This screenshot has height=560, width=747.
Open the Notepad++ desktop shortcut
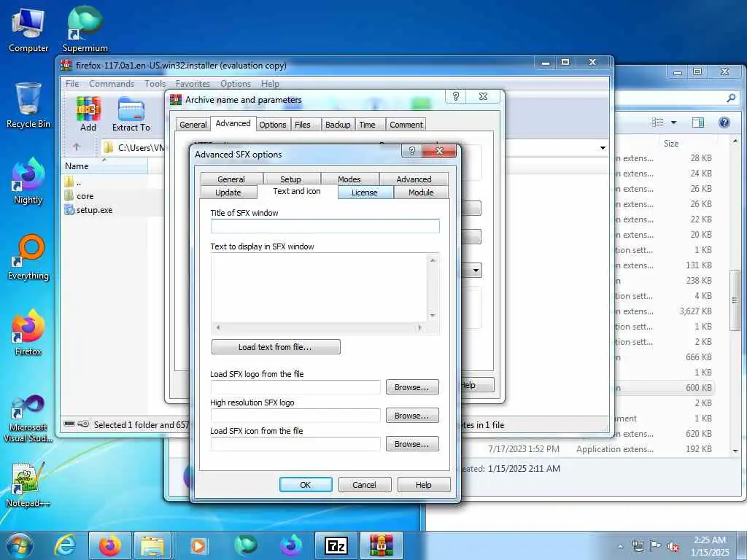[x=28, y=485]
